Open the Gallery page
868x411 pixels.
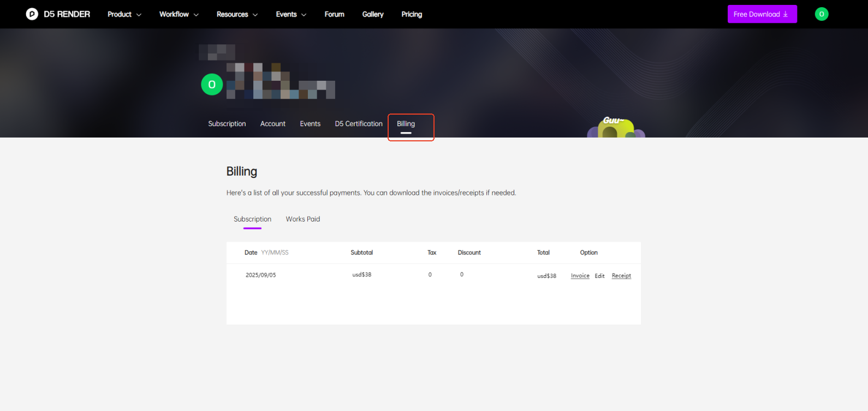[x=373, y=14]
